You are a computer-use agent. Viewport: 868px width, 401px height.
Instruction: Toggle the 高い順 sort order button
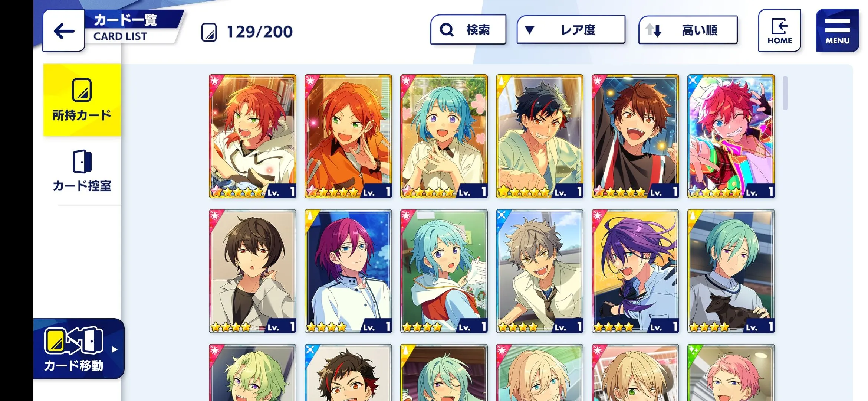[x=688, y=30]
